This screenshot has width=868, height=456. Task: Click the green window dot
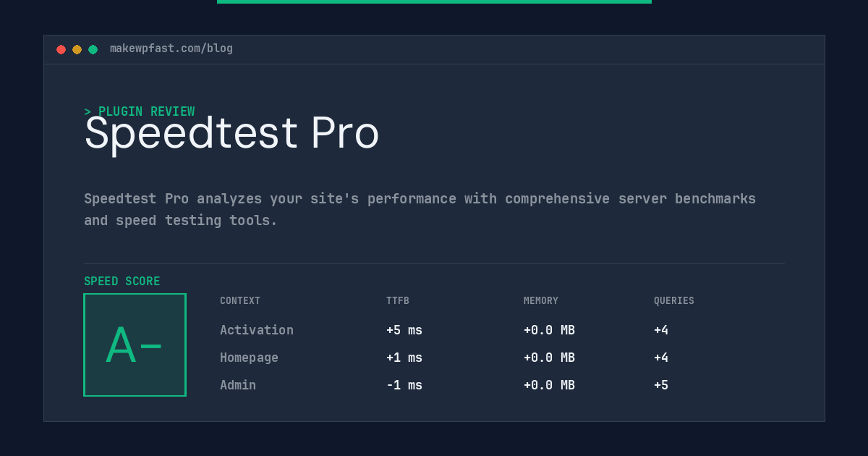click(x=93, y=49)
